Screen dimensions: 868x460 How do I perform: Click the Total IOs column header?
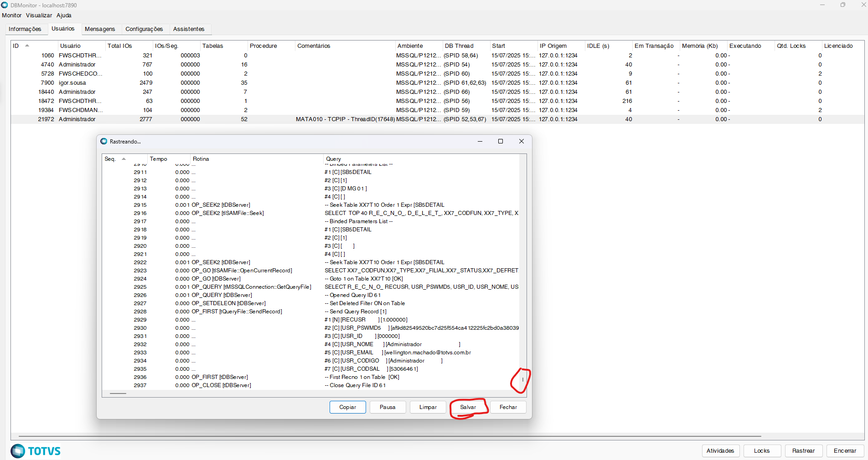pyautogui.click(x=129, y=46)
